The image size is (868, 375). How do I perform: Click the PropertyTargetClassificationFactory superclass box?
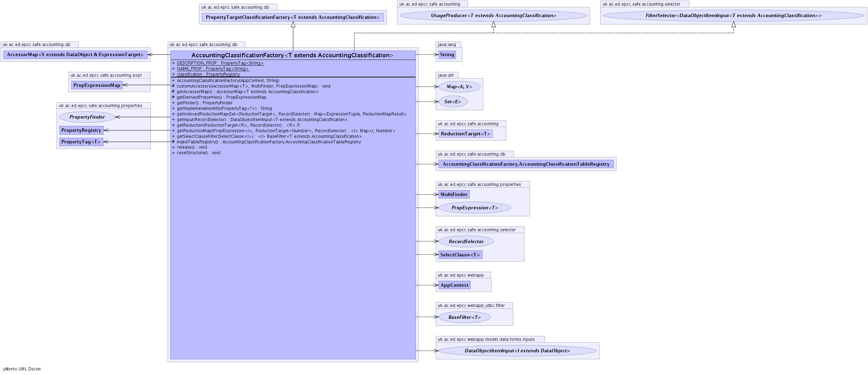click(293, 17)
